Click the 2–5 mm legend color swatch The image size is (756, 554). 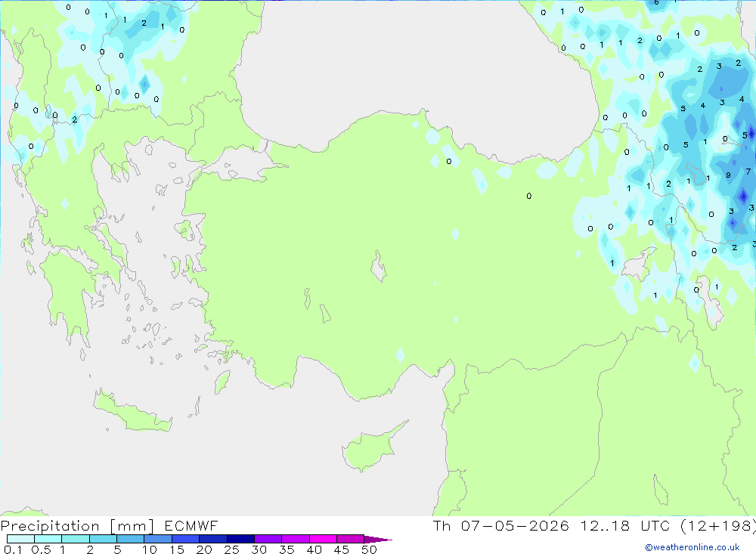(x=103, y=539)
